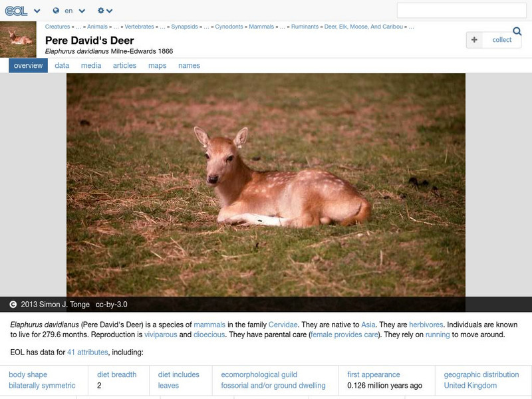Open the Cervidae family link
The image size is (532, 399).
(x=282, y=325)
